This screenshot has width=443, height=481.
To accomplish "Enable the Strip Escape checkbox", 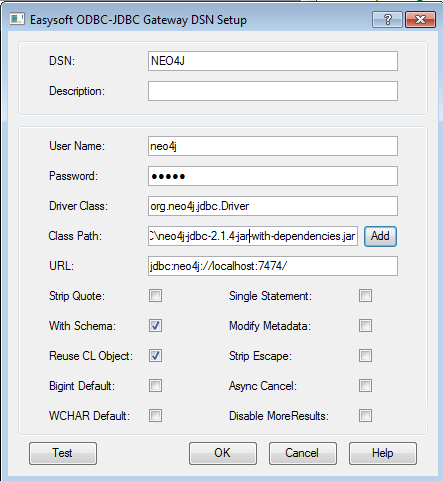I will click(x=365, y=356).
